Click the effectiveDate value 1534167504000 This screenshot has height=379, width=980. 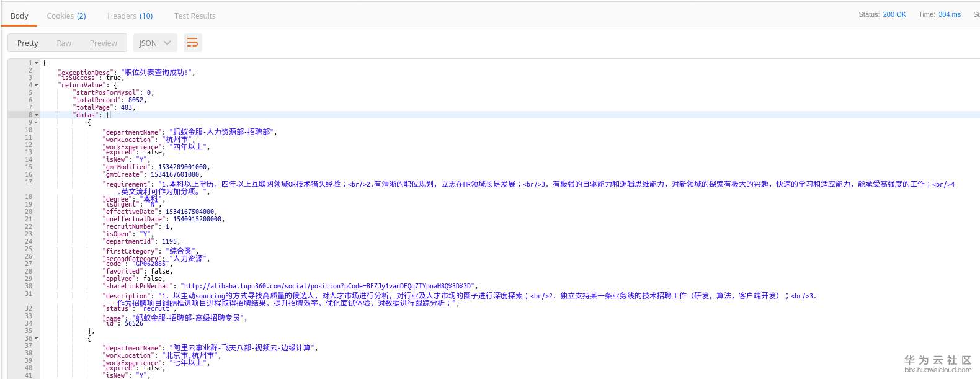pos(191,212)
